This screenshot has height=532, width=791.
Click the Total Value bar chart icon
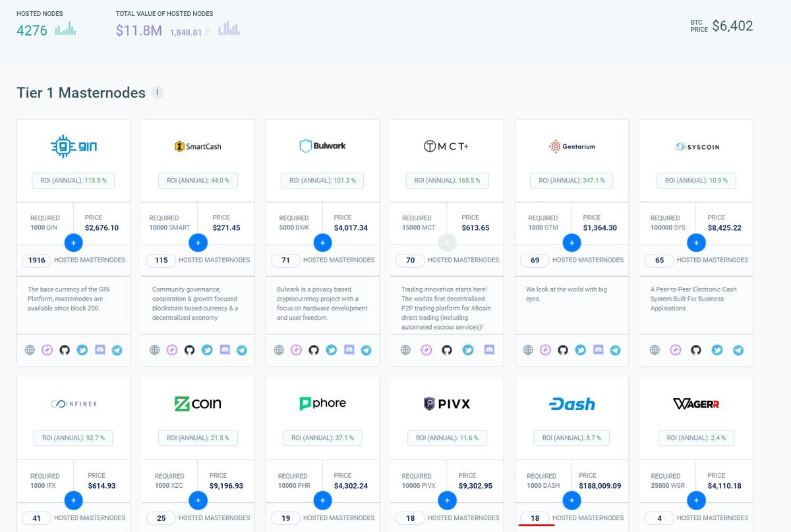[229, 28]
